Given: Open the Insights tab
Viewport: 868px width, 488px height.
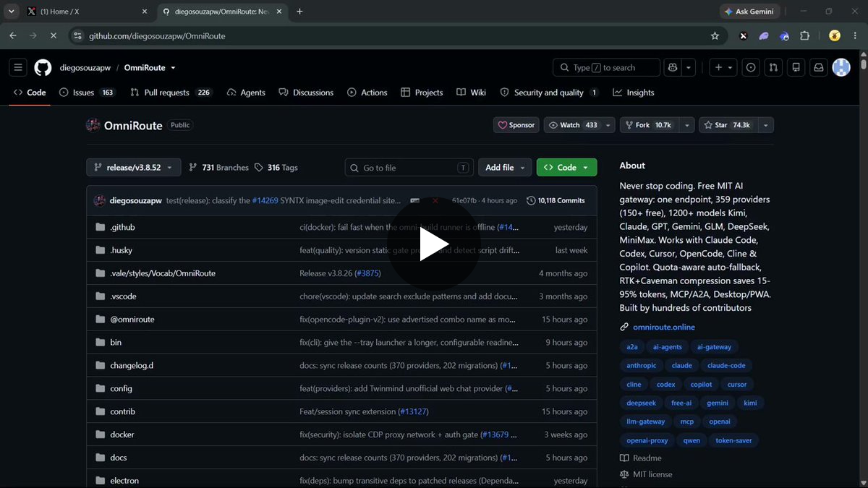Looking at the screenshot, I should point(633,93).
